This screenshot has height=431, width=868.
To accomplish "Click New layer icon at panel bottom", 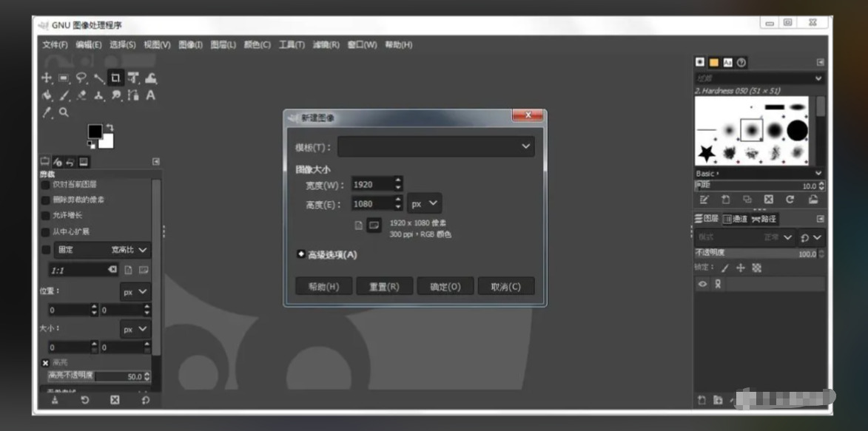I will pos(702,399).
